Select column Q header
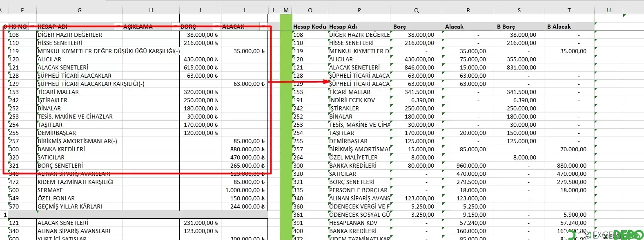This screenshot has width=644, height=240. pyautogui.click(x=416, y=10)
